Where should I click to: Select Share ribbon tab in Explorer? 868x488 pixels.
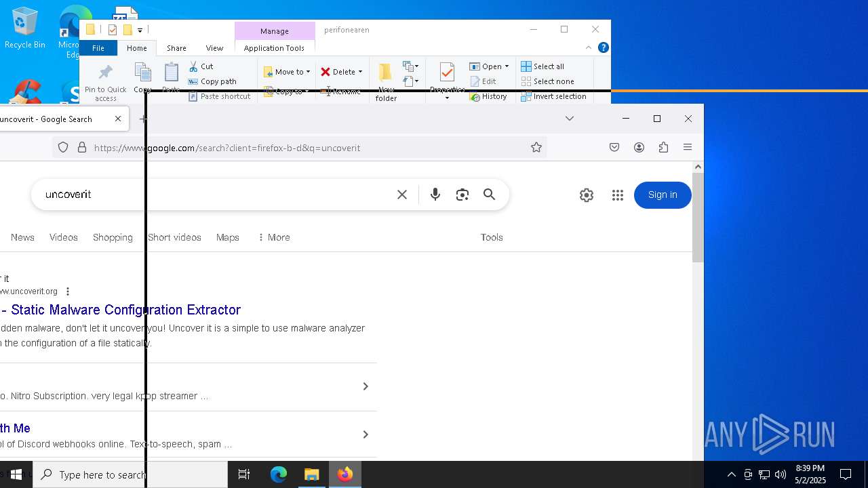coord(176,48)
